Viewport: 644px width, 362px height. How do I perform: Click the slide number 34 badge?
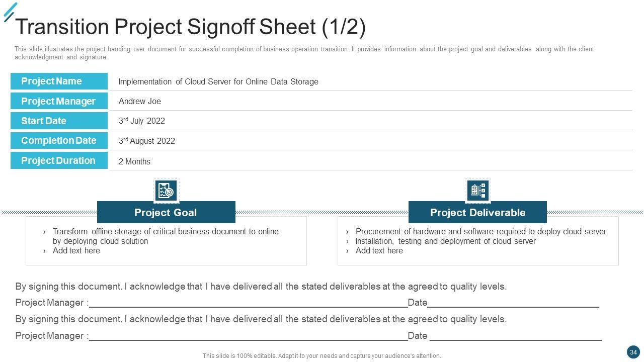pyautogui.click(x=633, y=352)
